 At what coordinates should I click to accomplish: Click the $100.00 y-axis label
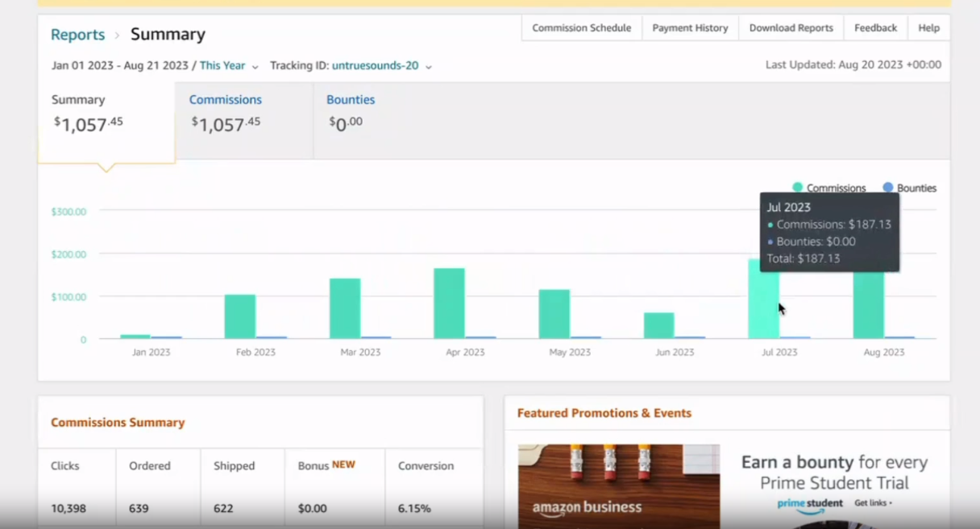pos(69,297)
